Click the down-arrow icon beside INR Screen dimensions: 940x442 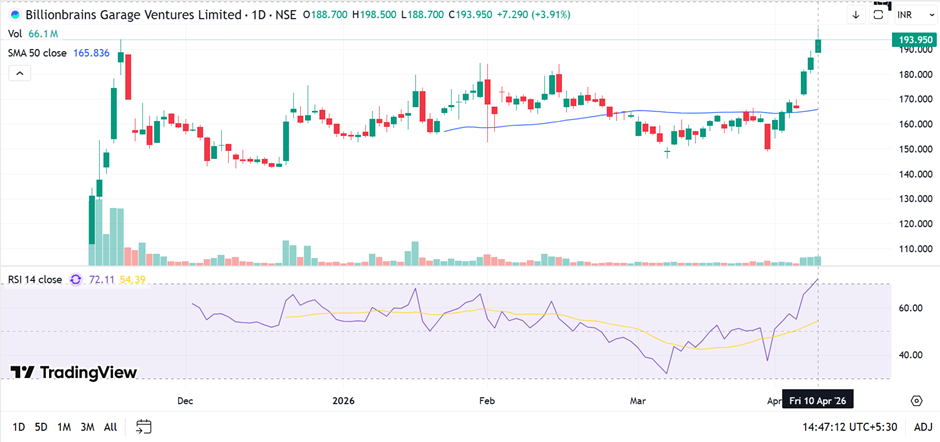tap(856, 15)
